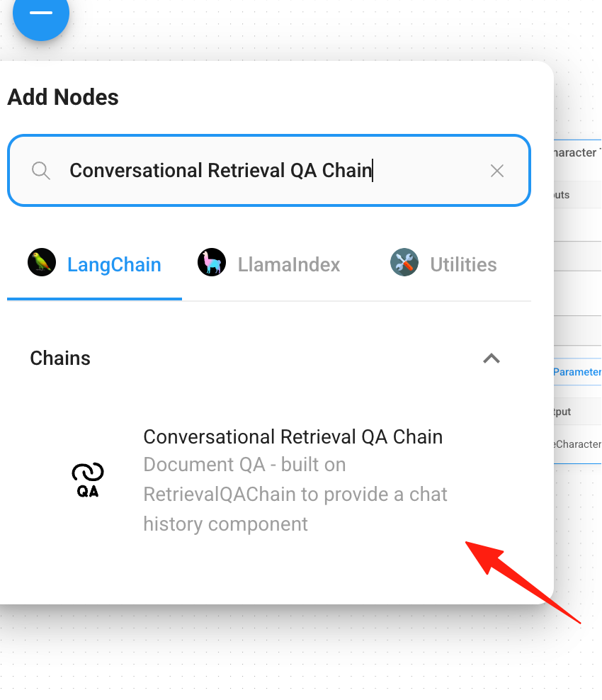Image resolution: width=602 pixels, height=700 pixels.
Task: Click the Document QA description text
Action: click(295, 495)
